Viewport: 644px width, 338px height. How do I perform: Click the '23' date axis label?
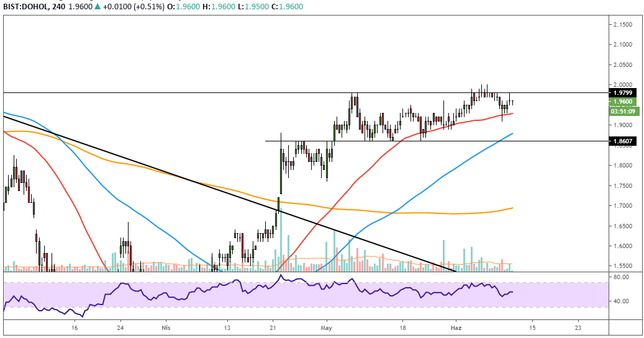tap(578, 327)
